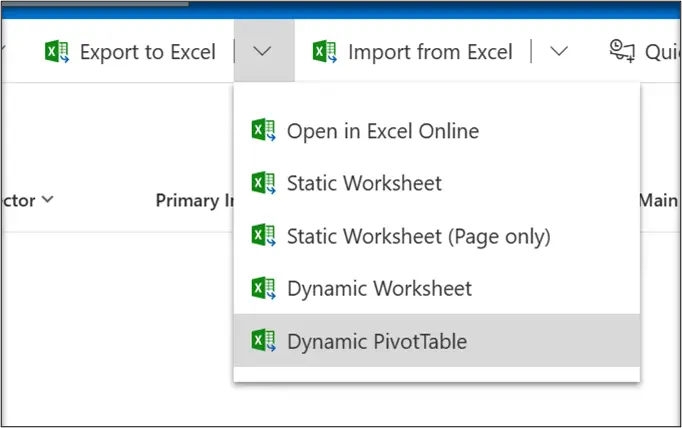Click the icon beside plain Static Worksheet entry

[263, 183]
